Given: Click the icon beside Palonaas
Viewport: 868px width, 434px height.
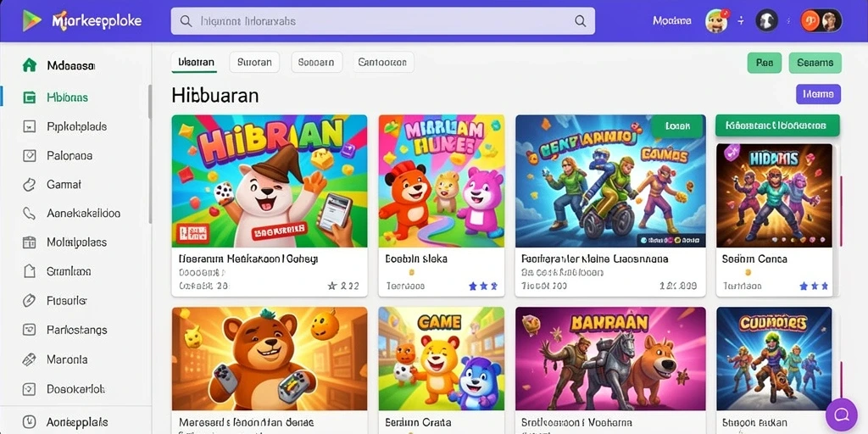Looking at the screenshot, I should point(30,156).
